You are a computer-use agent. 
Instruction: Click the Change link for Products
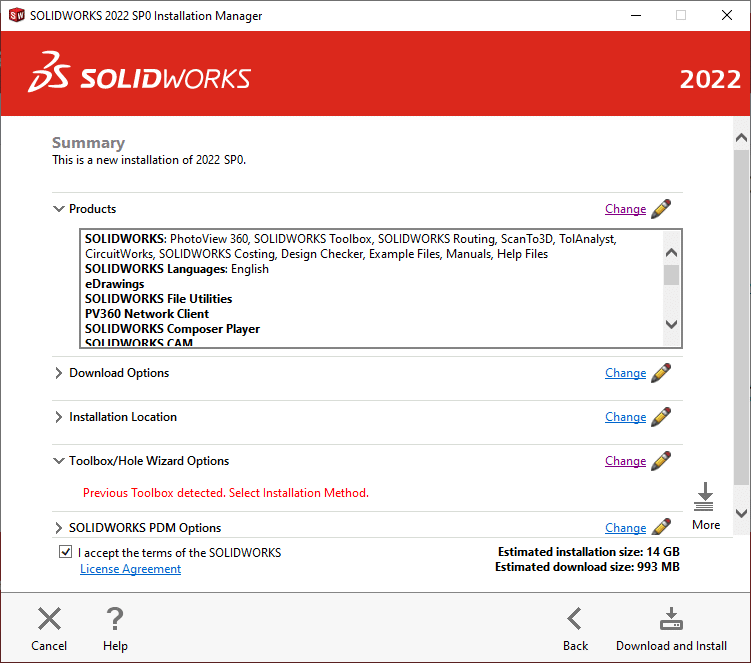625,209
